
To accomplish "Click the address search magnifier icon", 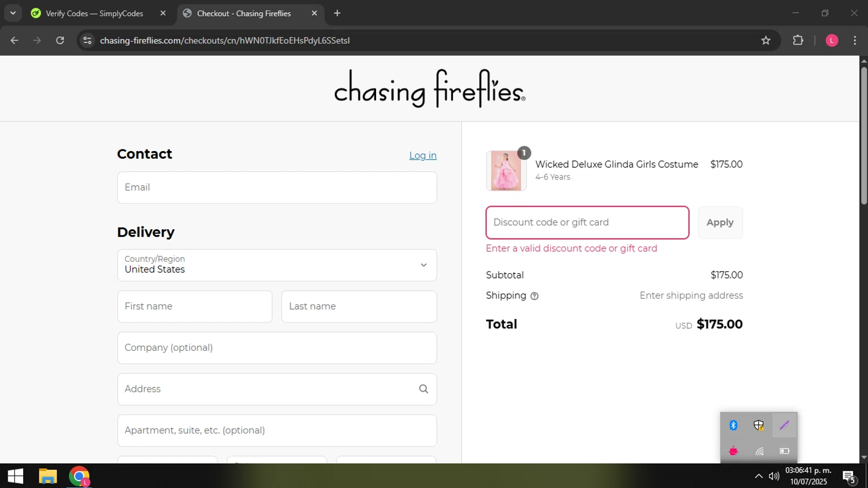I will pyautogui.click(x=424, y=389).
